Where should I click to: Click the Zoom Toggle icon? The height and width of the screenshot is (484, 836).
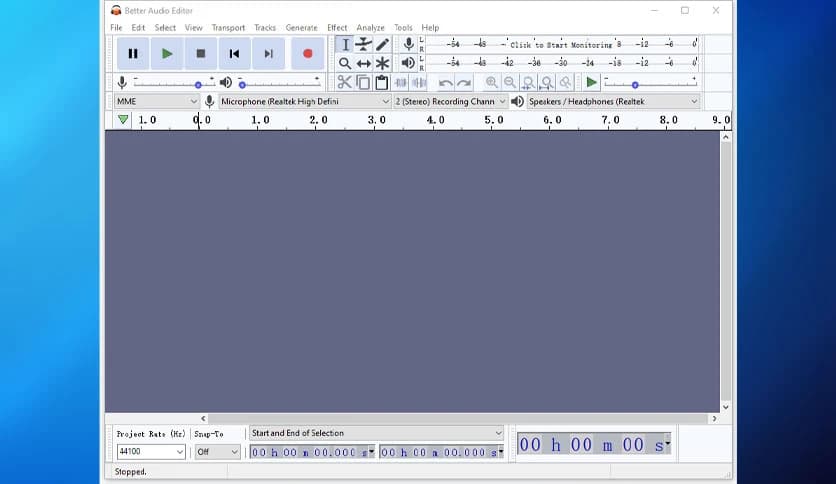pyautogui.click(x=565, y=83)
